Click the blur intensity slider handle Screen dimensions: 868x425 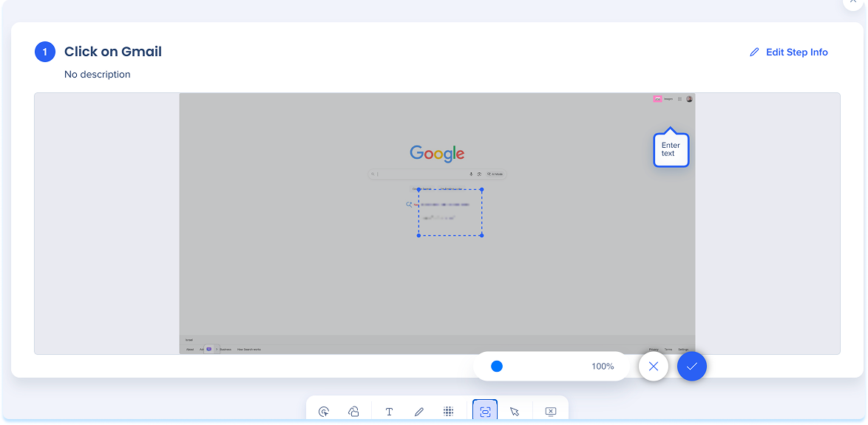pos(497,366)
